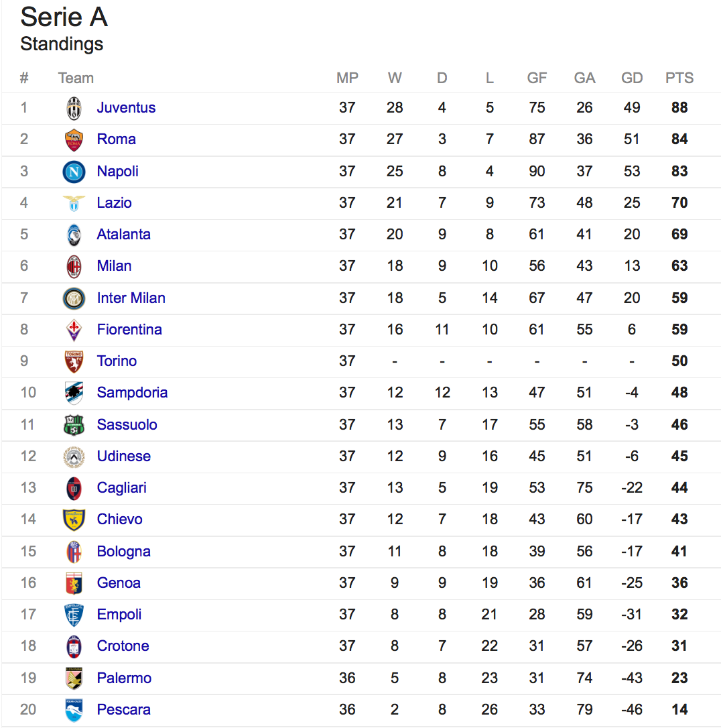Open the Milan team link
Screen dimensions: 721x728
tap(114, 266)
